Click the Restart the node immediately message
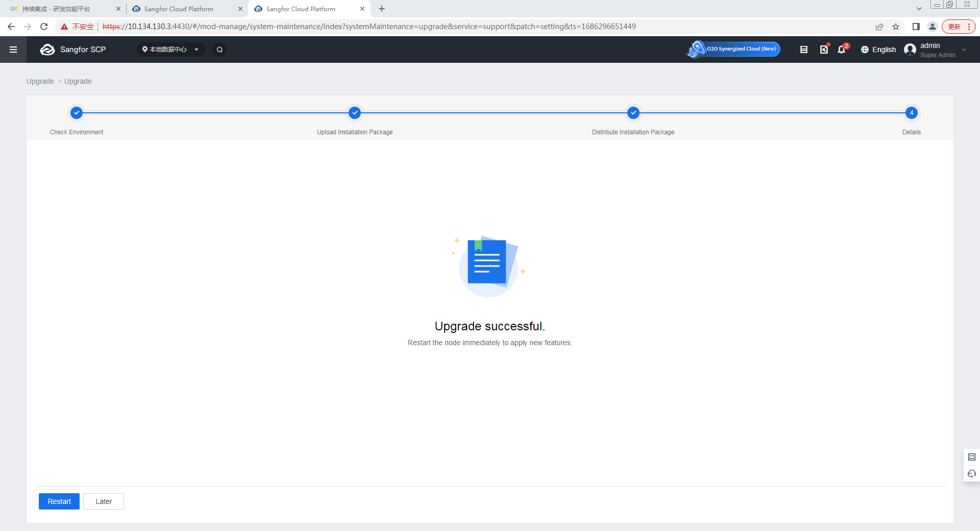The height and width of the screenshot is (531, 980). pos(490,343)
